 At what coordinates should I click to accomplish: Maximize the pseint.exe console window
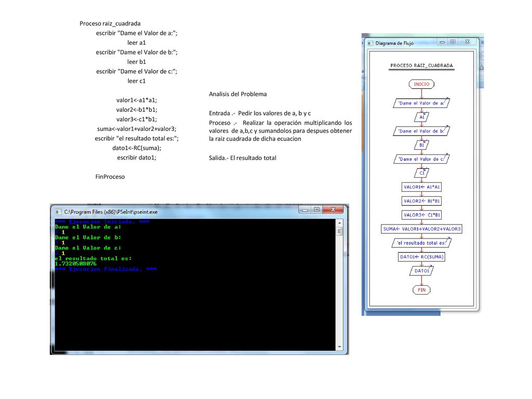[x=316, y=210]
